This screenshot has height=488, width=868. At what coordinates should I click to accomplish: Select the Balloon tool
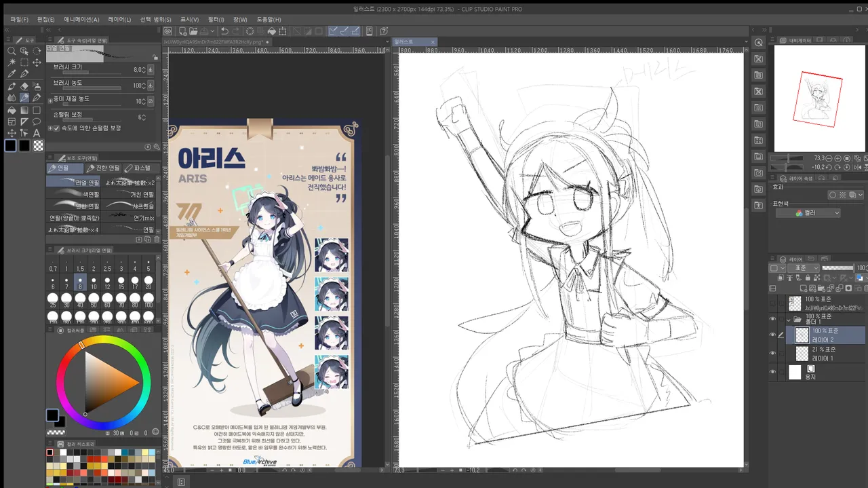point(37,121)
